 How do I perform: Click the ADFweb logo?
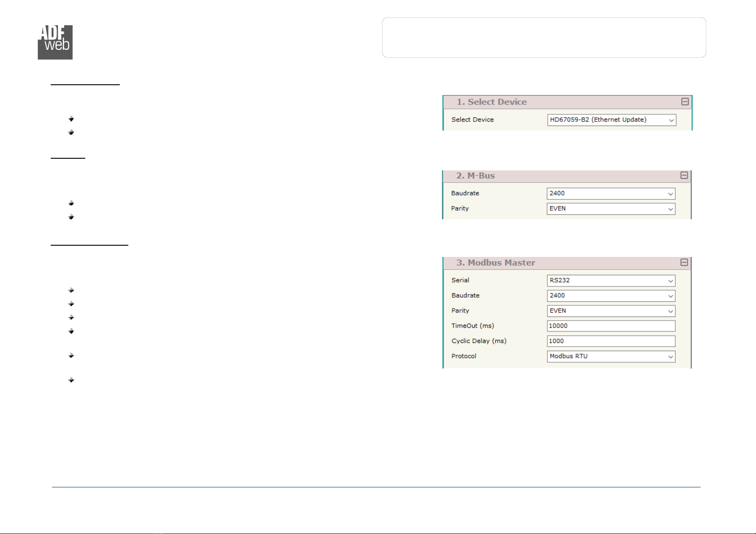[x=55, y=42]
